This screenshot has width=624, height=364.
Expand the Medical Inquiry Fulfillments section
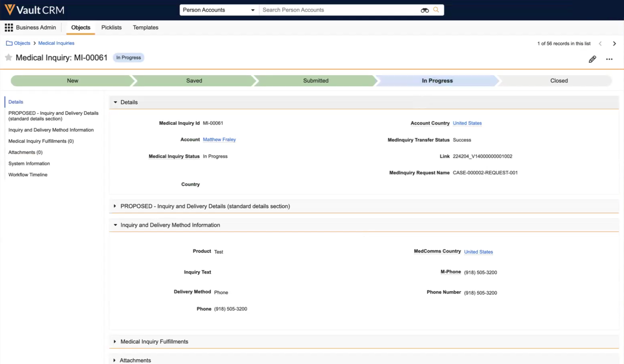(x=115, y=342)
